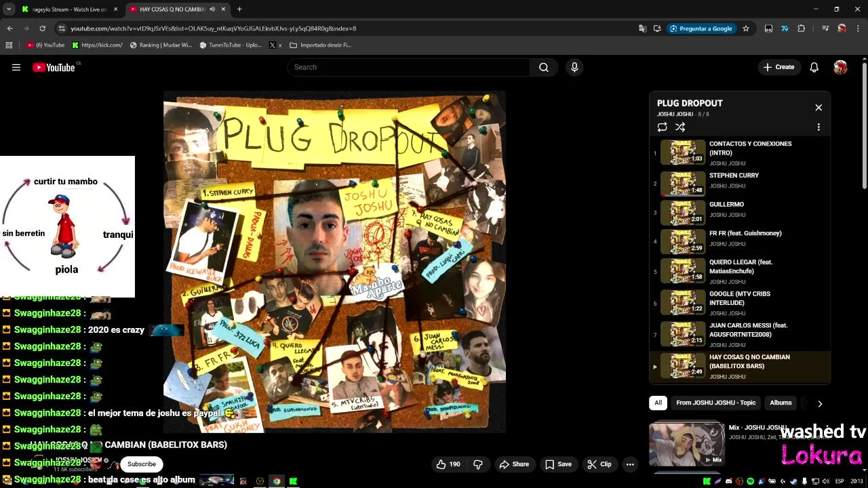Close the PLUG DROPOUT playlist panel
Image resolution: width=868 pixels, height=488 pixels.
[818, 108]
